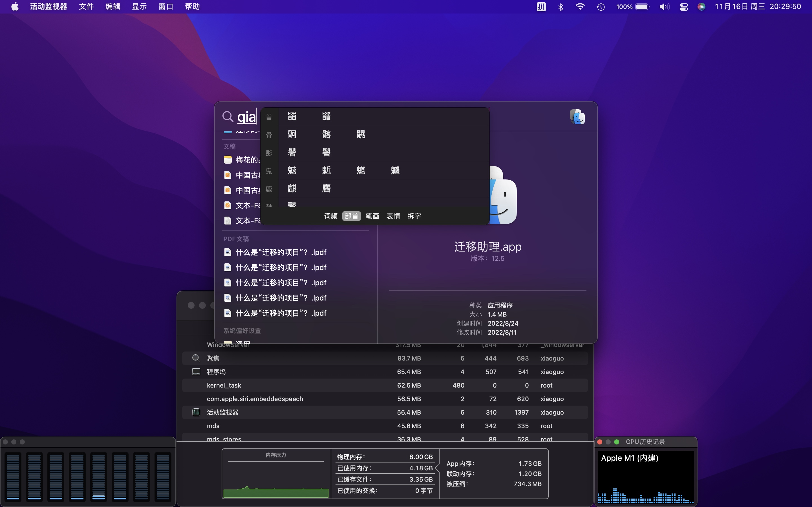
Task: Open the Time Machine status icon
Action: click(x=601, y=7)
